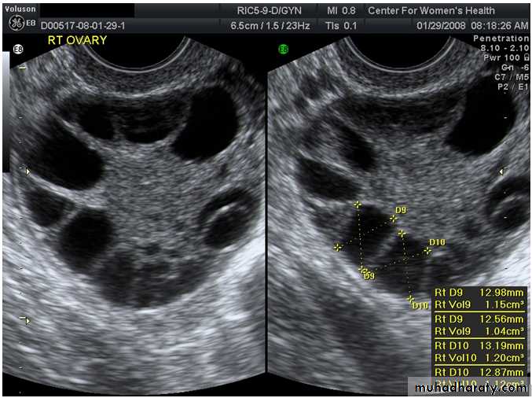Viewport: 532px width, 398px height.
Task: Click the green E8 marker on right image
Action: point(283,50)
